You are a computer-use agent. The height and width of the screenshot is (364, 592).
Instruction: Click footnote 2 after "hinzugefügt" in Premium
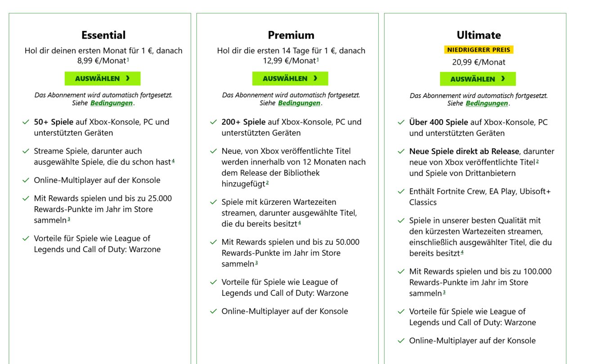click(x=267, y=183)
